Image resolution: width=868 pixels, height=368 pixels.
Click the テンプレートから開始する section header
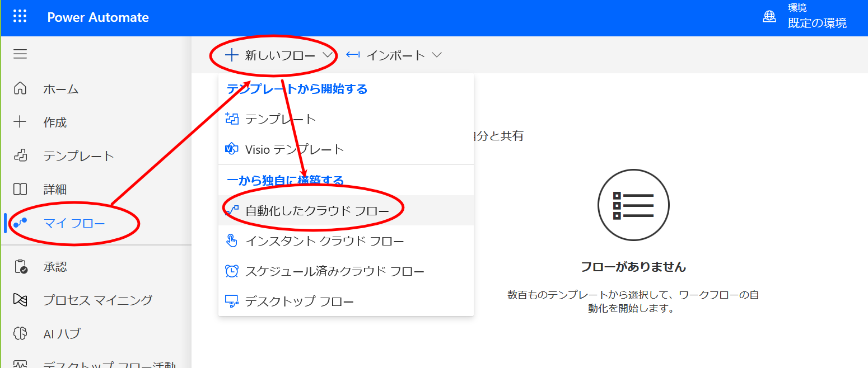297,88
